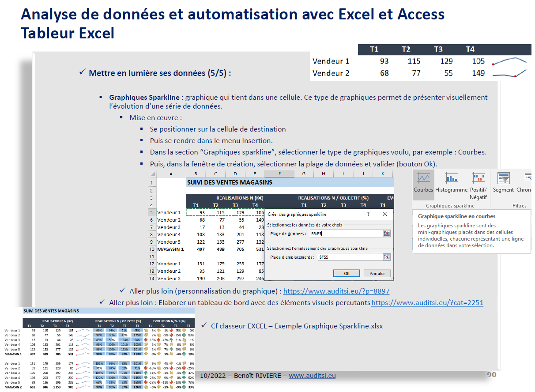This screenshot has width=535, height=392.
Task: Confirm the sparkline dialog with OK
Action: click(x=347, y=273)
